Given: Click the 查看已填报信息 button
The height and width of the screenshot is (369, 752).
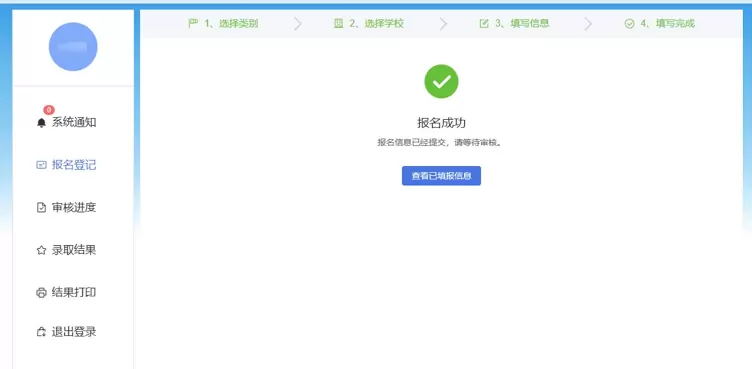Looking at the screenshot, I should pos(441,176).
